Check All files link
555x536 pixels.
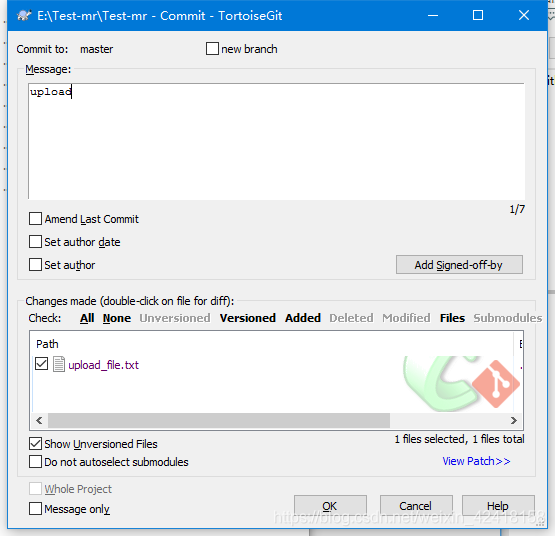tap(87, 318)
